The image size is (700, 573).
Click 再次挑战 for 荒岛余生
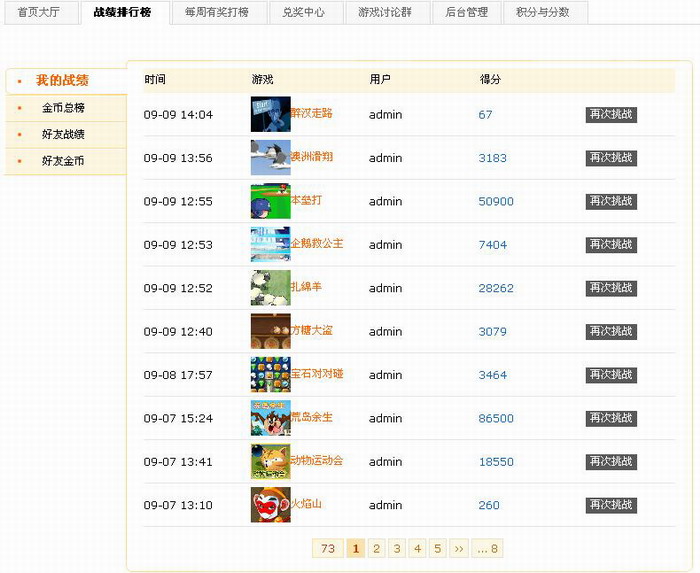point(611,418)
